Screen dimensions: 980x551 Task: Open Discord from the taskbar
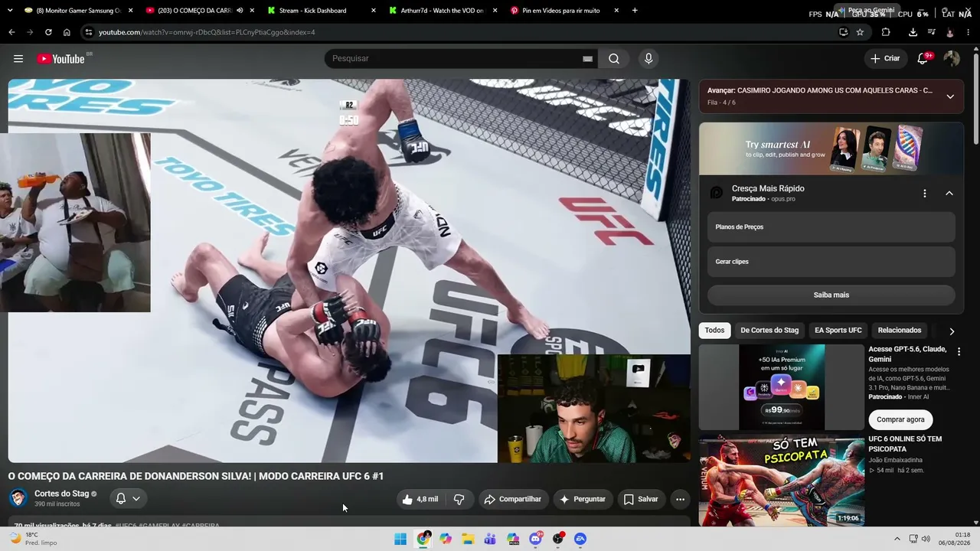click(x=536, y=539)
